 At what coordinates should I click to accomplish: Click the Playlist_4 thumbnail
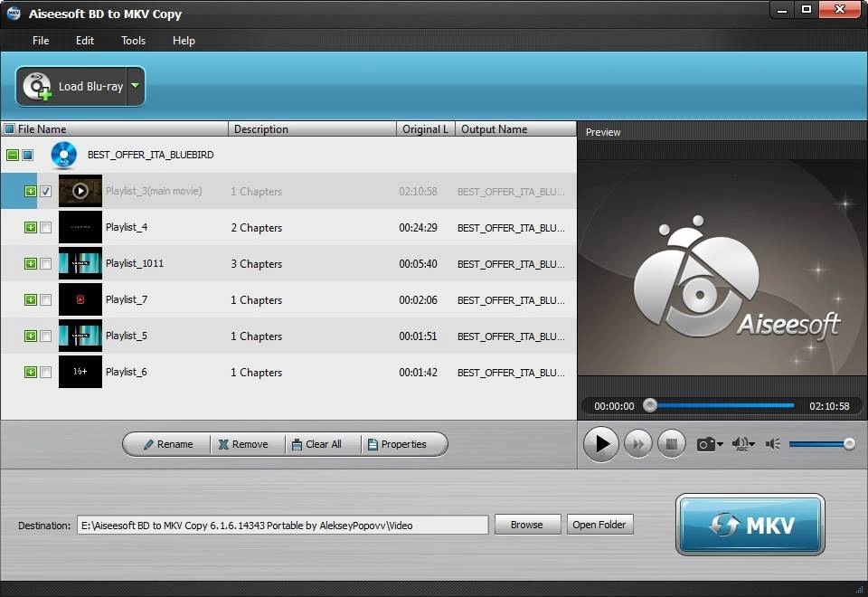(80, 227)
